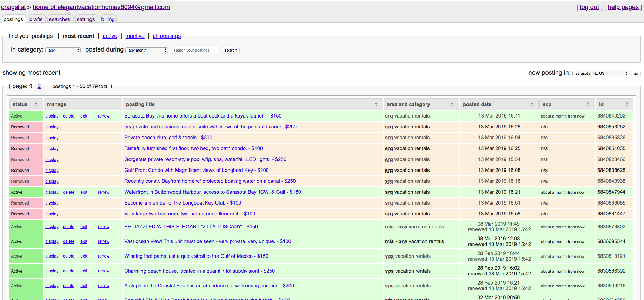The height and width of the screenshot is (300, 644).
Task: Delete the BE DAZZLED VILLA TUSCANY posting
Action: [69, 227]
